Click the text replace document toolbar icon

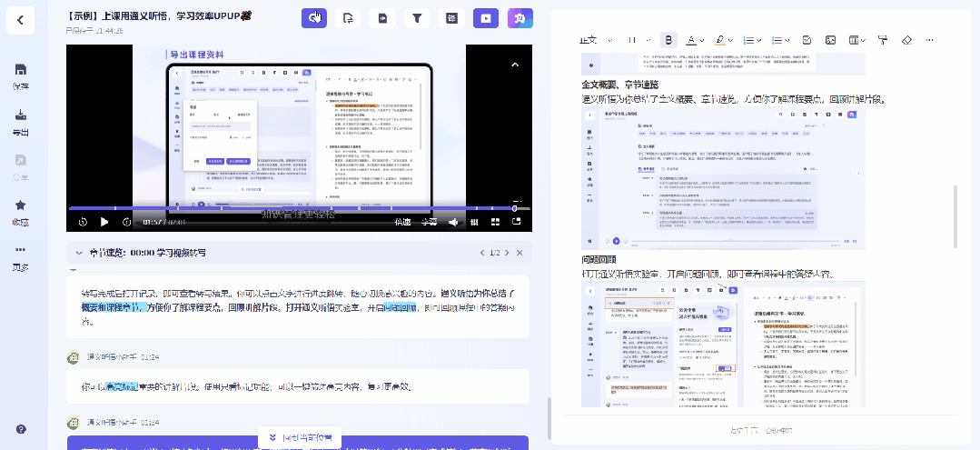[348, 18]
